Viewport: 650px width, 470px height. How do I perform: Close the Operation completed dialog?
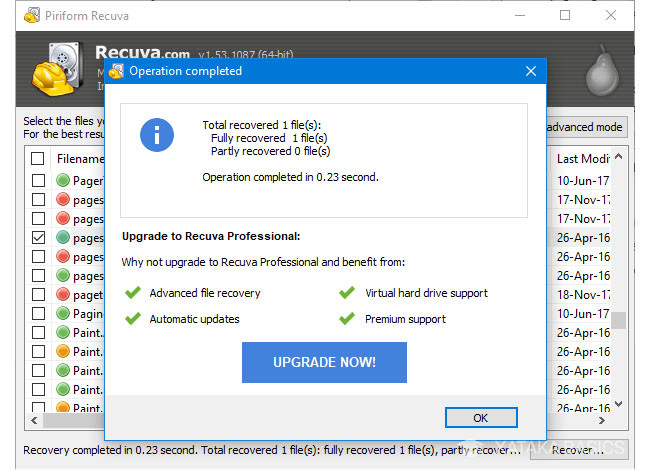(x=531, y=71)
